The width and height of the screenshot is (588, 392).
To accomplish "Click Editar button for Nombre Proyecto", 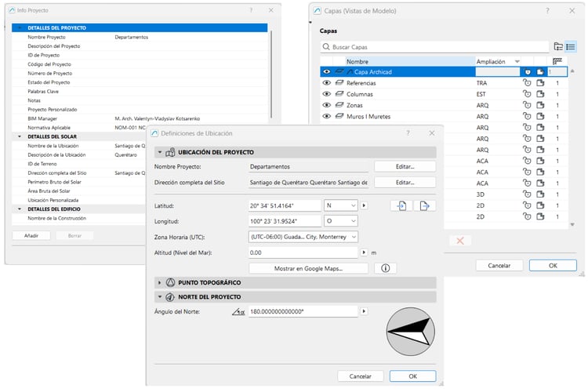I will tap(405, 166).
